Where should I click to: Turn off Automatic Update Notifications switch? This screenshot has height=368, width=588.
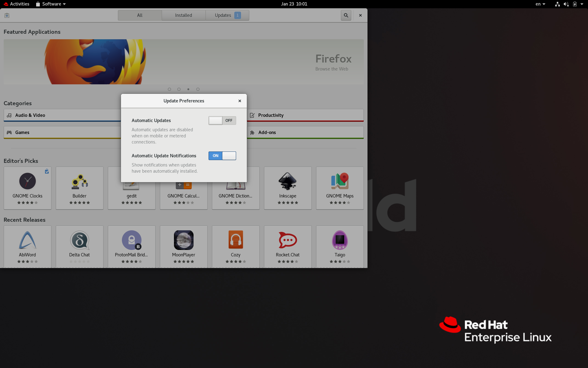click(222, 156)
